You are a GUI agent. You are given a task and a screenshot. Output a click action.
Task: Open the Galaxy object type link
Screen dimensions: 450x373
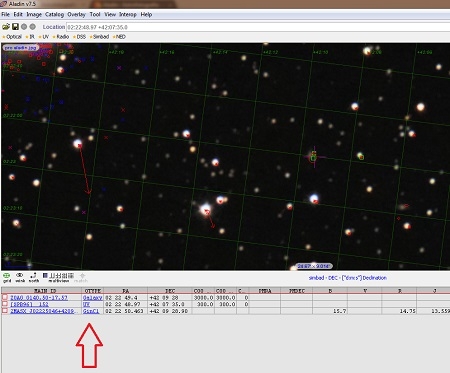click(92, 298)
